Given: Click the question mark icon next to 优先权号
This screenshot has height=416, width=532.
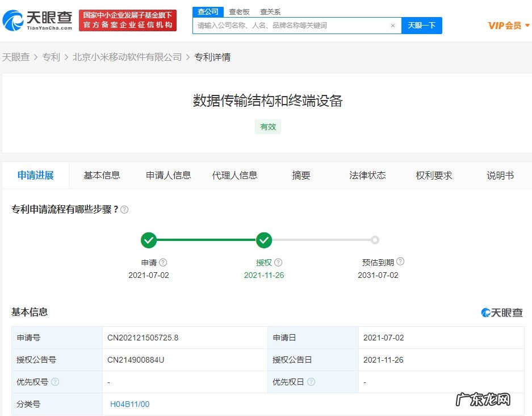Looking at the screenshot, I should (56, 382).
